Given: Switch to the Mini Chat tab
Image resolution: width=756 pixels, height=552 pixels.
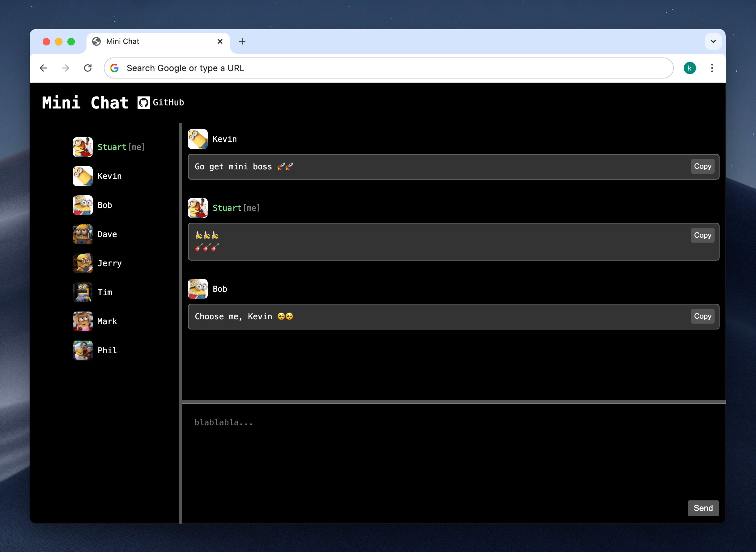Looking at the screenshot, I should point(158,42).
